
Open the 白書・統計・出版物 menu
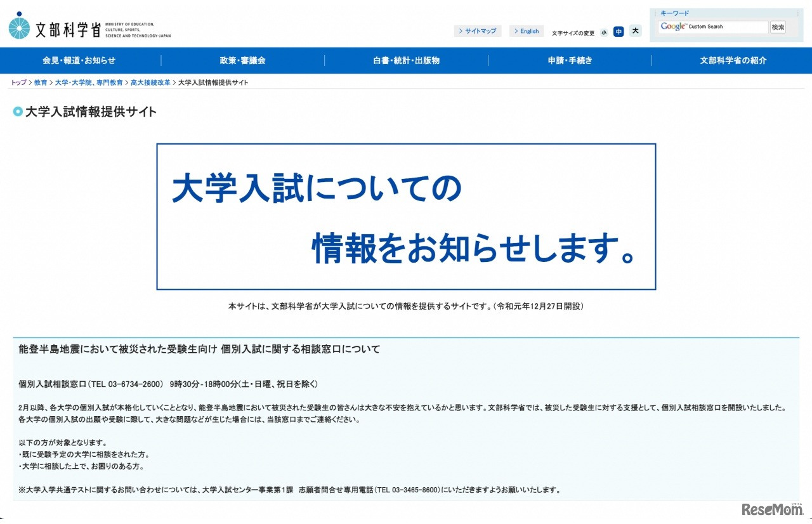coord(406,60)
